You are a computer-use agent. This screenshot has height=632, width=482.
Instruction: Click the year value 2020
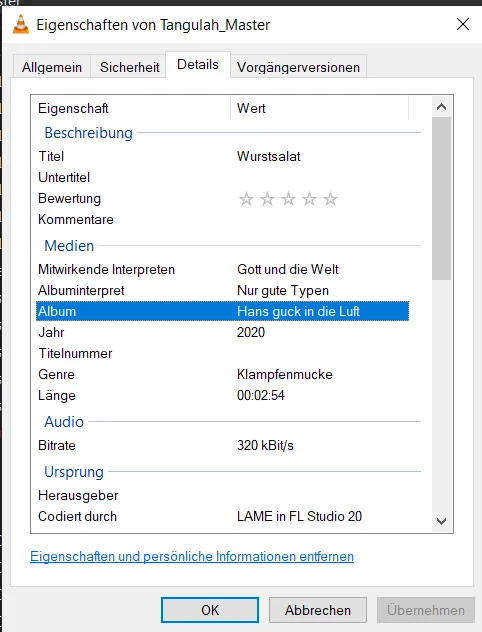[x=251, y=333]
